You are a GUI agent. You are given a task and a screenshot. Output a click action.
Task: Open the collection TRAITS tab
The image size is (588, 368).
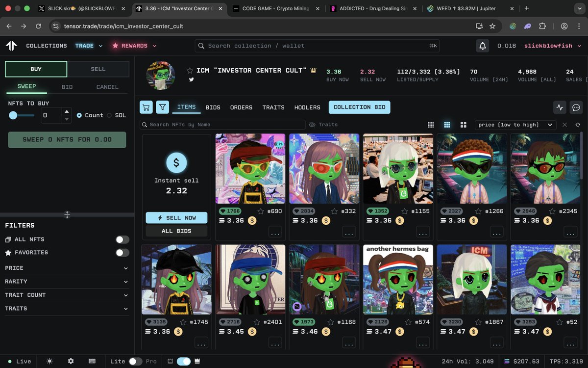point(273,107)
